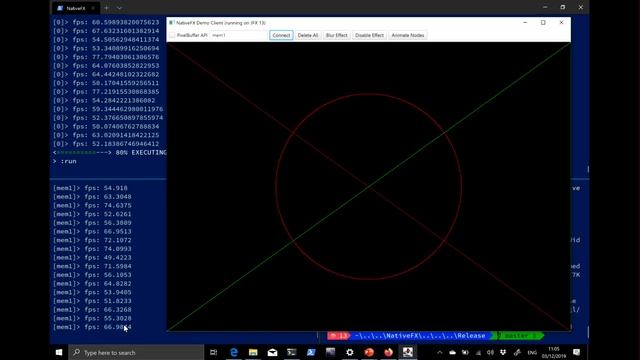Open Task View from the taskbar

[213, 352]
